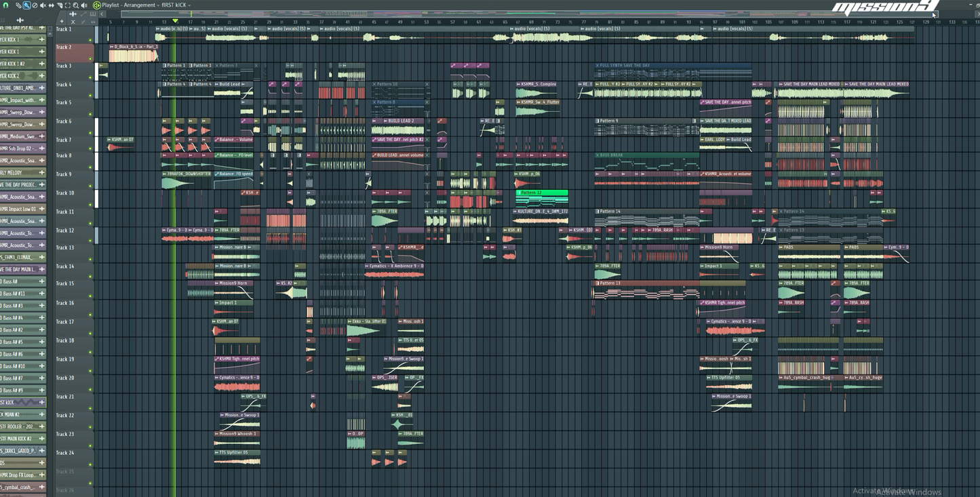Select the Delete tool

coord(35,5)
